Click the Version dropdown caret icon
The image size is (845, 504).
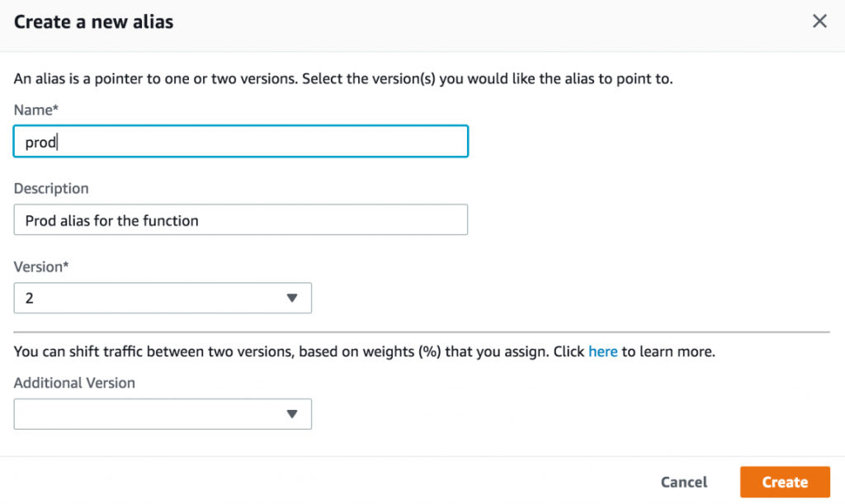pos(293,298)
